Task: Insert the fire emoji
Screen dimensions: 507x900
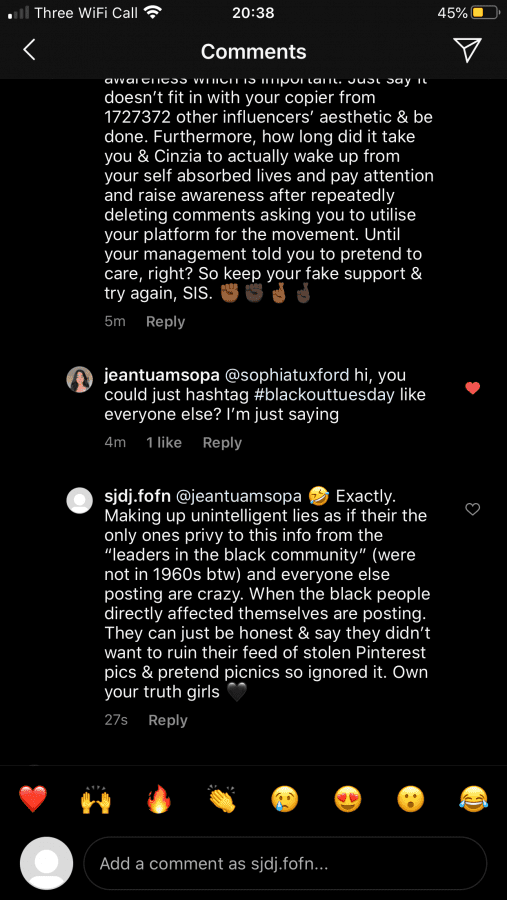Action: (x=159, y=798)
